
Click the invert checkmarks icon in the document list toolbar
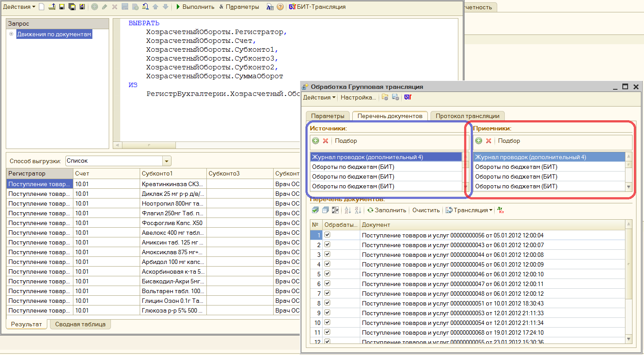coord(335,210)
